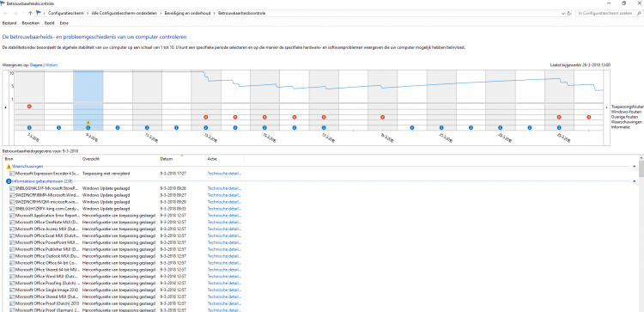Click the red application error icon on 7-3-2018

(29, 107)
